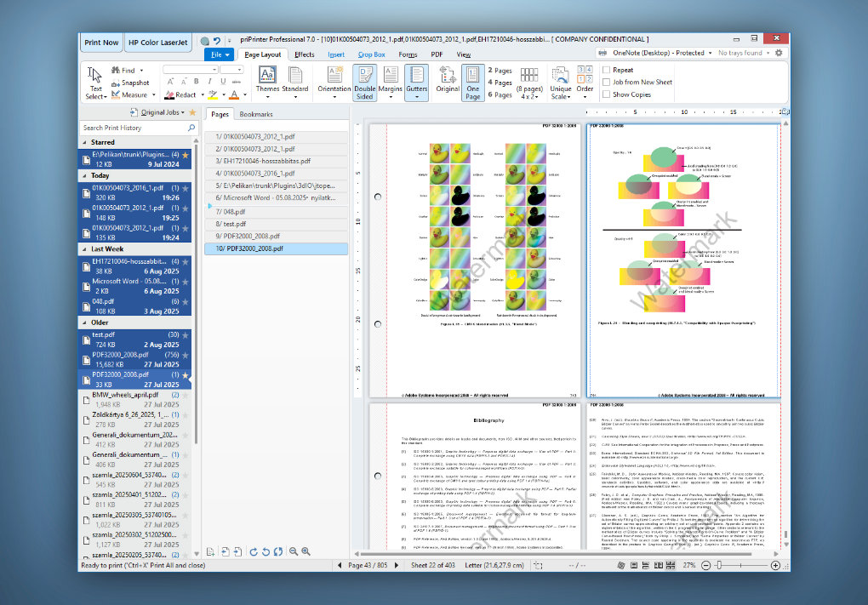The image size is (868, 605).
Task: Click the Original layout icon
Action: coord(448,80)
